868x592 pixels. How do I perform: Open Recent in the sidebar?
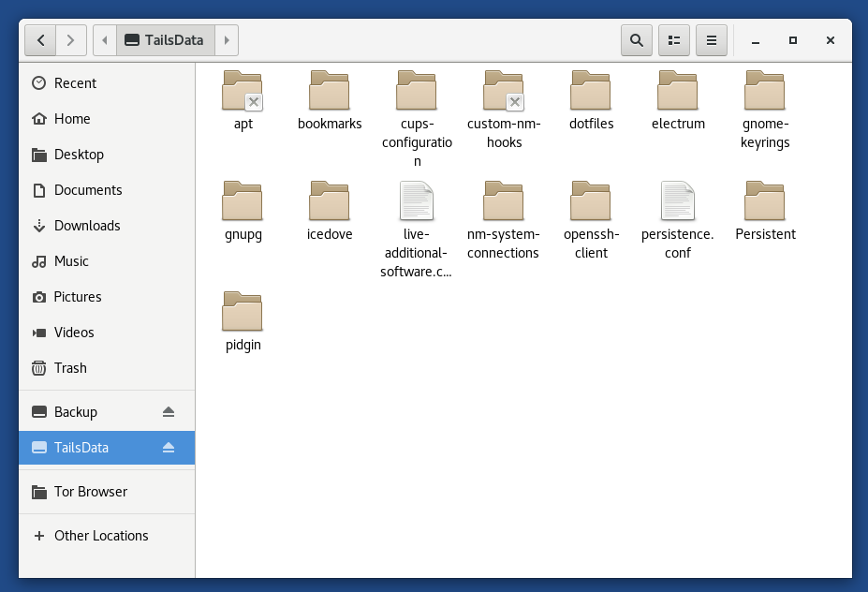pyautogui.click(x=107, y=83)
